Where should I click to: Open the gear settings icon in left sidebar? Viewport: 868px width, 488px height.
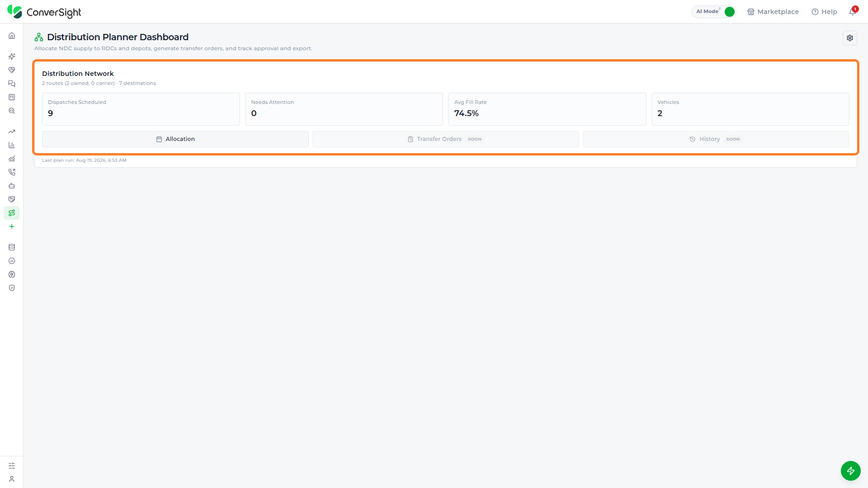[12, 274]
